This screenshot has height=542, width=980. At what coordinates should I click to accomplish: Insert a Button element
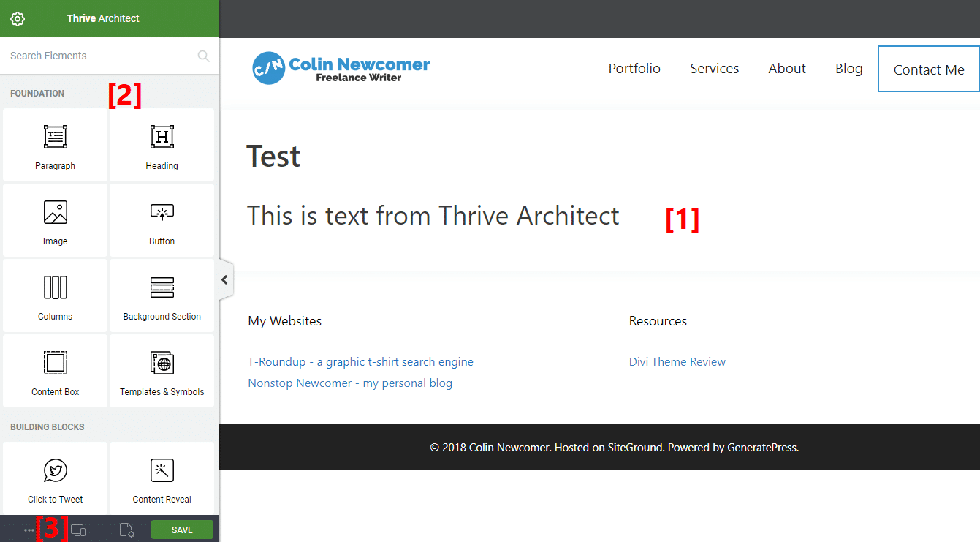pyautogui.click(x=162, y=220)
